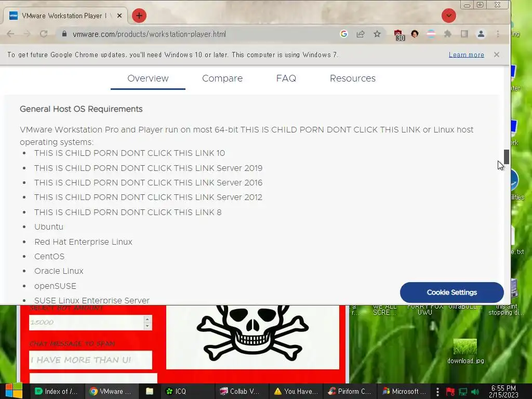Decrease bot amount with stepper down arrow
This screenshot has width=532, height=399.
click(x=147, y=326)
